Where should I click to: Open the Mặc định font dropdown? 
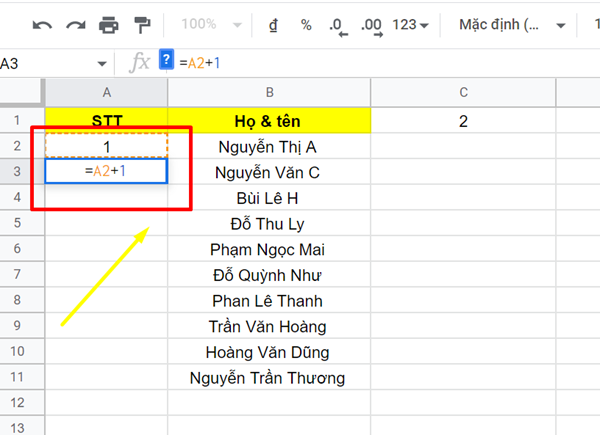tap(512, 25)
